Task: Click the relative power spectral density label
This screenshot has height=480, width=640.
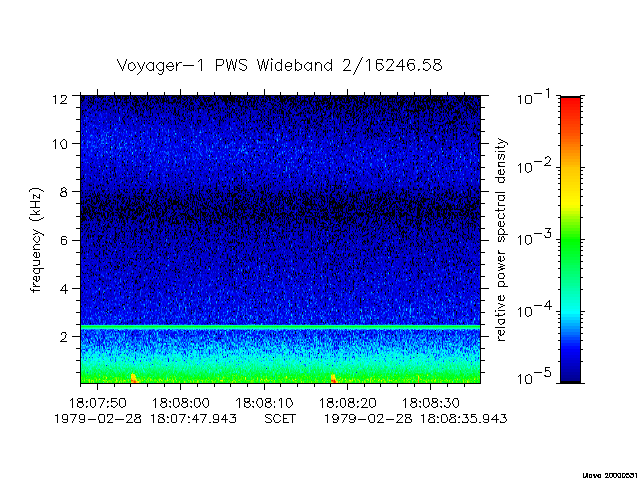Action: click(x=501, y=240)
